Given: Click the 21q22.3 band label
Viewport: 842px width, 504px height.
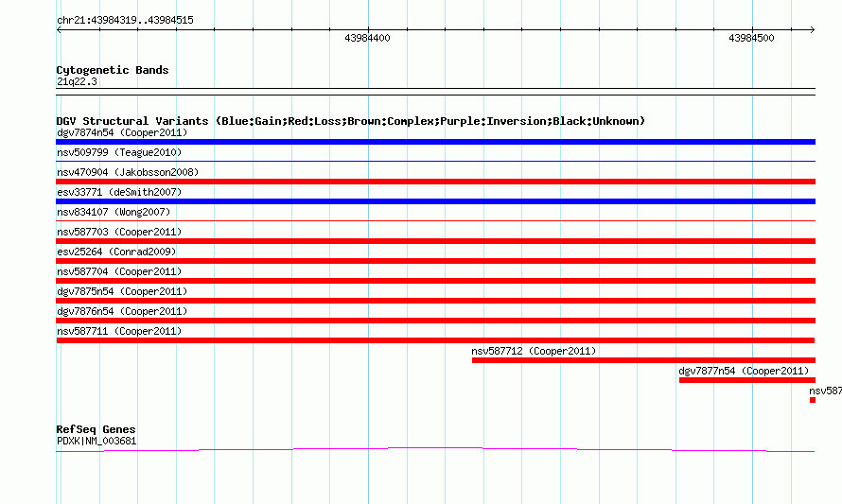Looking at the screenshot, I should [x=77, y=81].
